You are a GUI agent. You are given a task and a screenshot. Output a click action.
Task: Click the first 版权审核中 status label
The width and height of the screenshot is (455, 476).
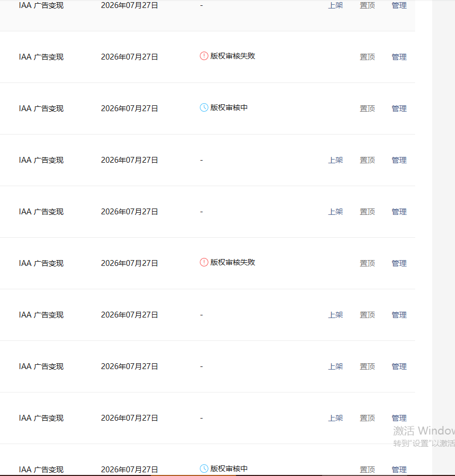pos(229,108)
